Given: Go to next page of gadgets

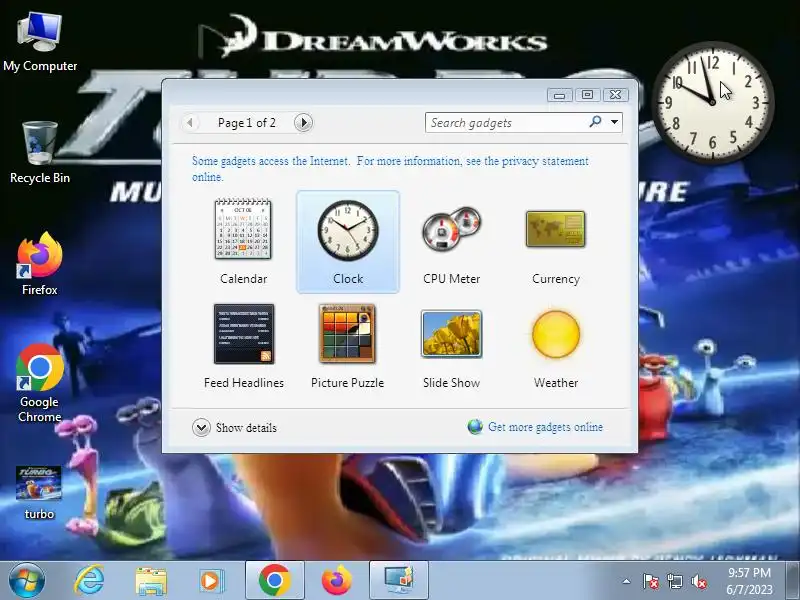Looking at the screenshot, I should [303, 122].
